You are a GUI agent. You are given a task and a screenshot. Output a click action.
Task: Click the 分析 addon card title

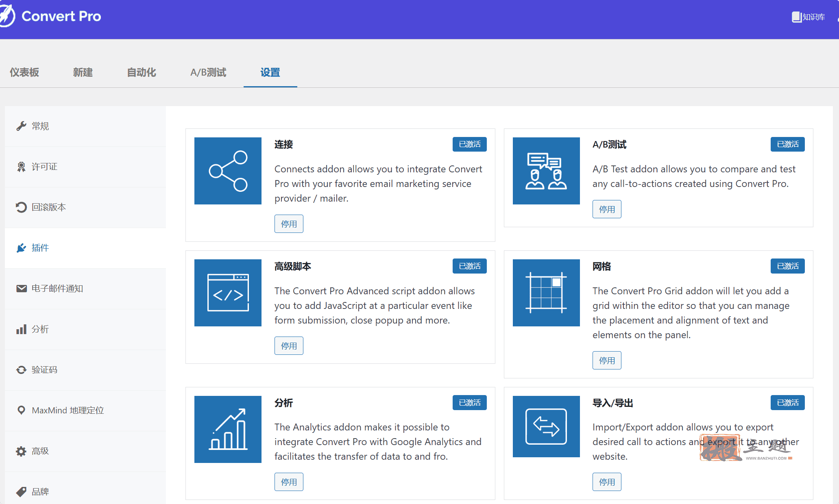pos(284,403)
